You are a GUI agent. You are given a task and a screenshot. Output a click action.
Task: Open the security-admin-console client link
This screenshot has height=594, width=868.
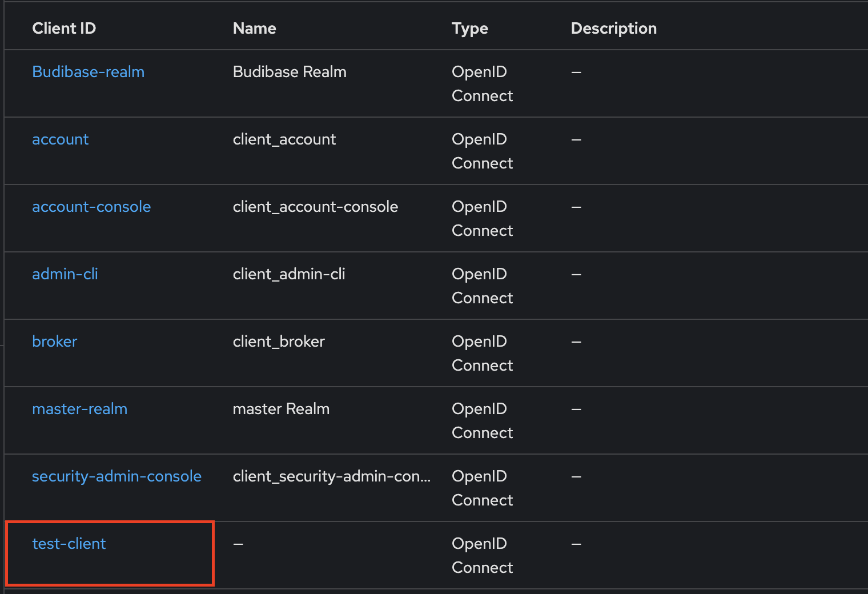117,476
